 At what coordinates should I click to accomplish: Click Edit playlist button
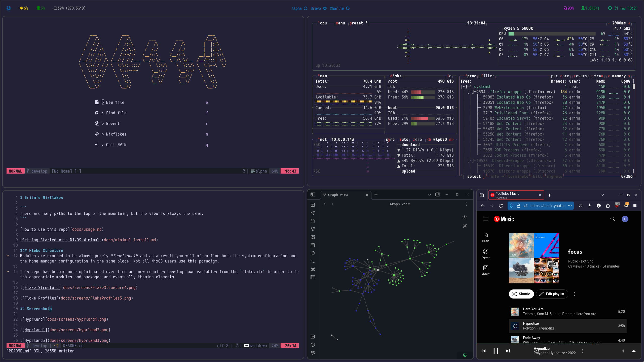(x=552, y=294)
